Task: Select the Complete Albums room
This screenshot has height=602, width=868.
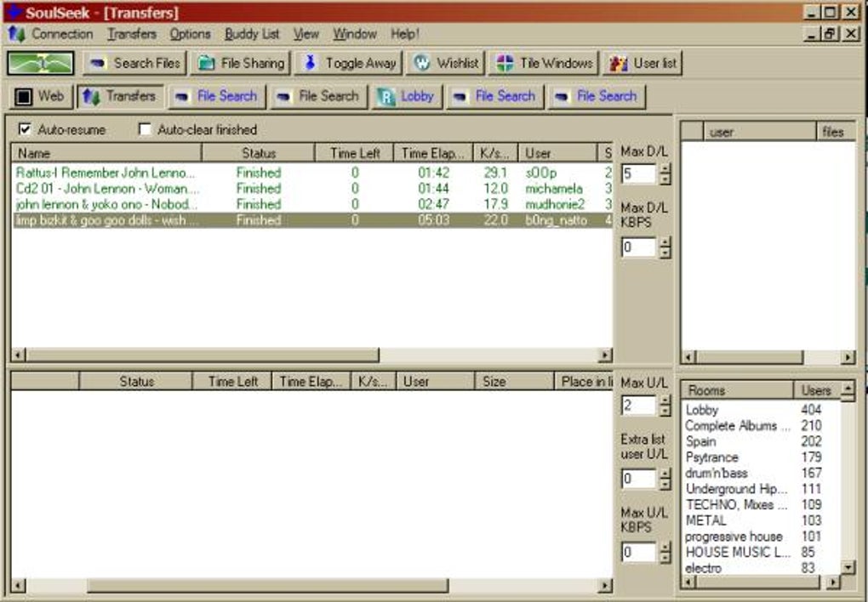Action: click(761, 425)
